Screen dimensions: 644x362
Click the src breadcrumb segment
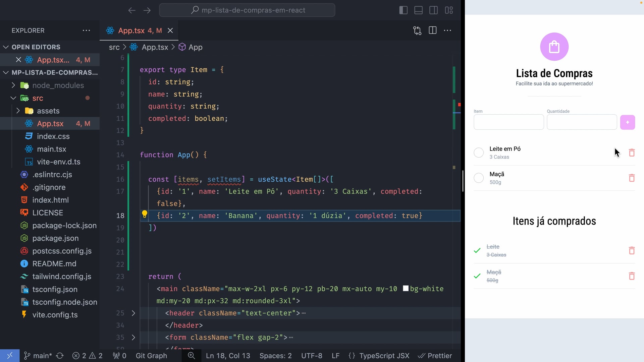[x=114, y=47]
